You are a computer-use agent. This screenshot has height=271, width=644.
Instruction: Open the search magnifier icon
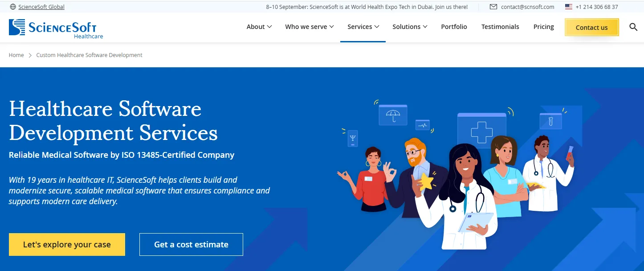point(633,27)
